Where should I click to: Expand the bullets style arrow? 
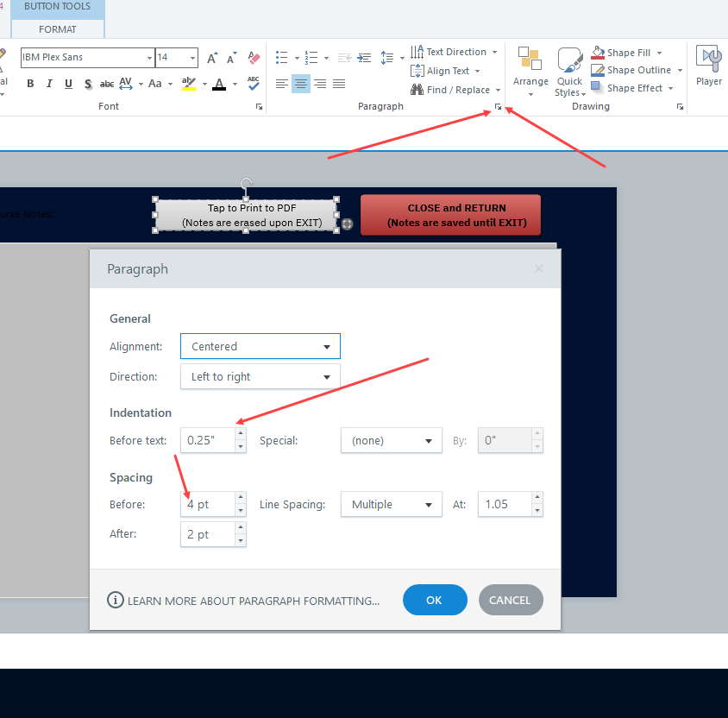(297, 58)
